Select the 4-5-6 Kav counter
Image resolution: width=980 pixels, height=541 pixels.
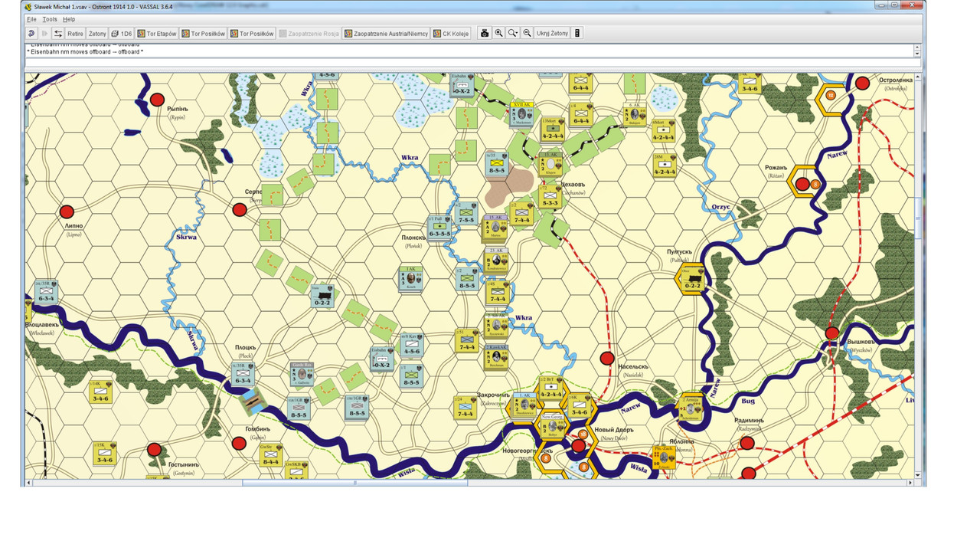point(411,344)
